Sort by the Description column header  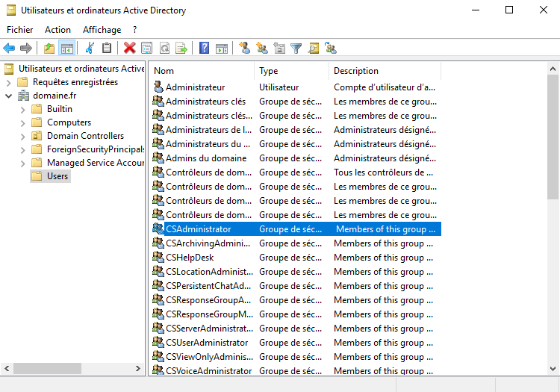(385, 71)
